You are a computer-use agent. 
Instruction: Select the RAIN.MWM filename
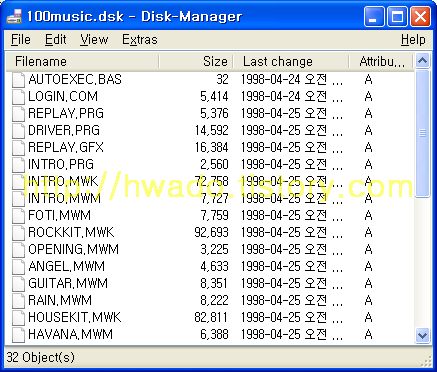pos(60,301)
